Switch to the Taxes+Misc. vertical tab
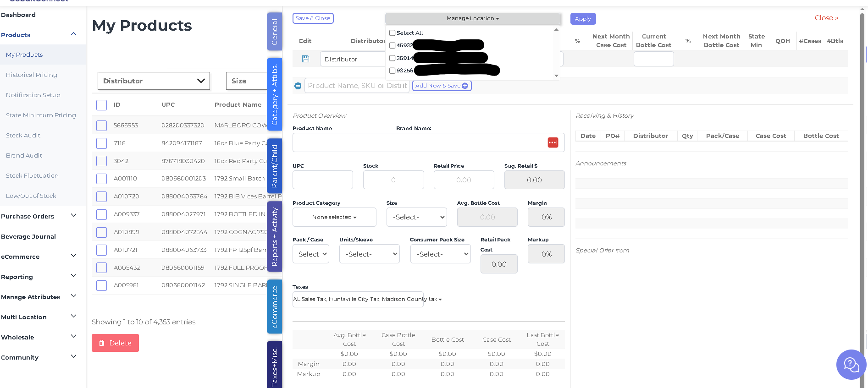This screenshot has width=868, height=388. click(274, 366)
